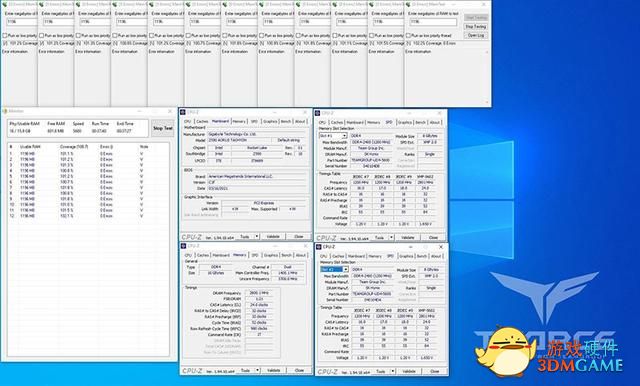Click the Monitor window title bar icon
Screen dimensions: 640x386
click(5, 111)
